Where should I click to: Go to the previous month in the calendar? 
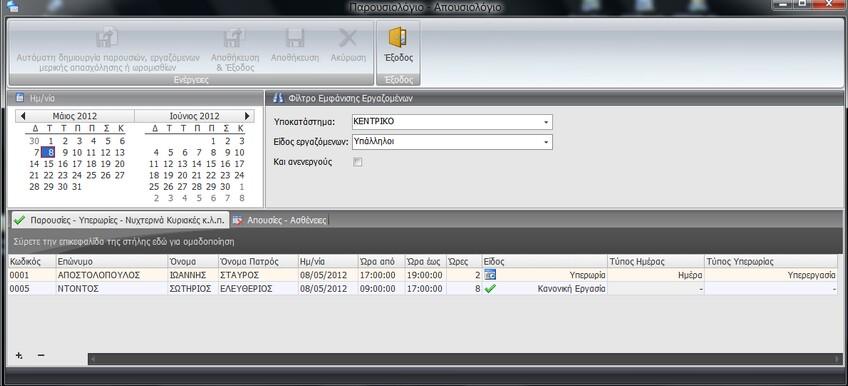click(x=23, y=116)
